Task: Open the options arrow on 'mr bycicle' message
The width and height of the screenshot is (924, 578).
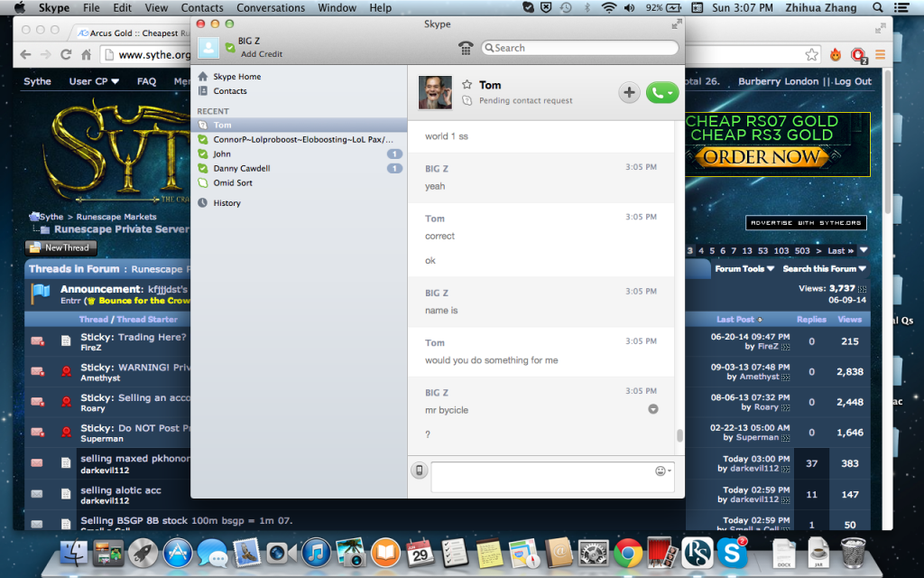Action: tap(653, 409)
